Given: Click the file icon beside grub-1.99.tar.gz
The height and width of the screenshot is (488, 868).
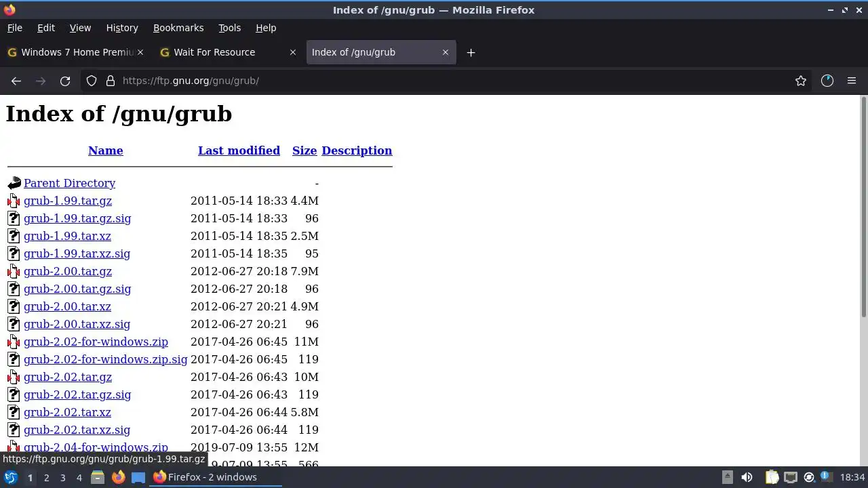Looking at the screenshot, I should (14, 201).
